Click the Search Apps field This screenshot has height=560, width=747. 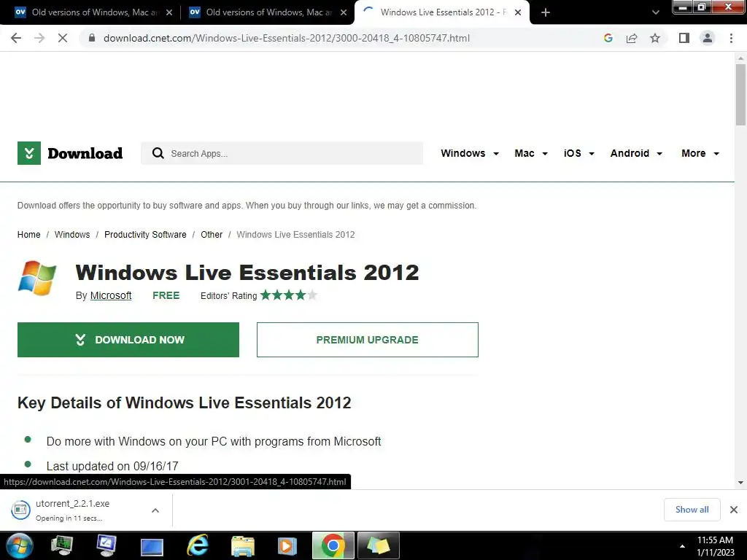tap(282, 153)
